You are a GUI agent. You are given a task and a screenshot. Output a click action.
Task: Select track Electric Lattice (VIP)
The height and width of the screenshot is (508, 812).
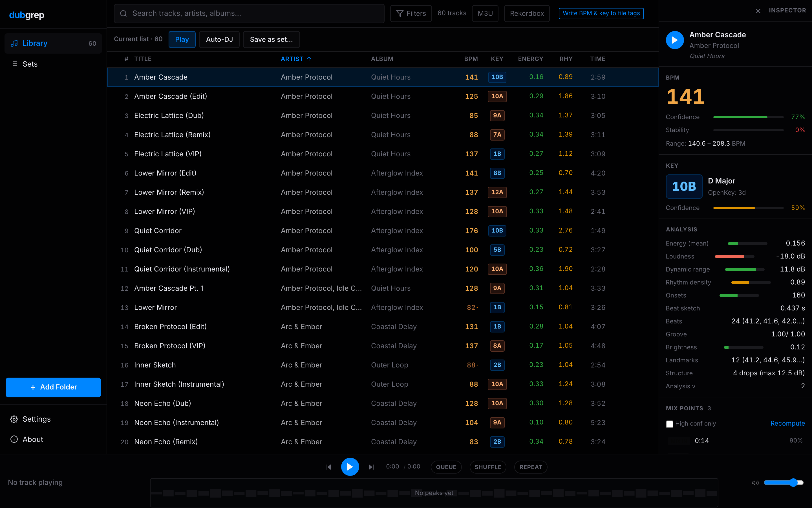click(383, 154)
